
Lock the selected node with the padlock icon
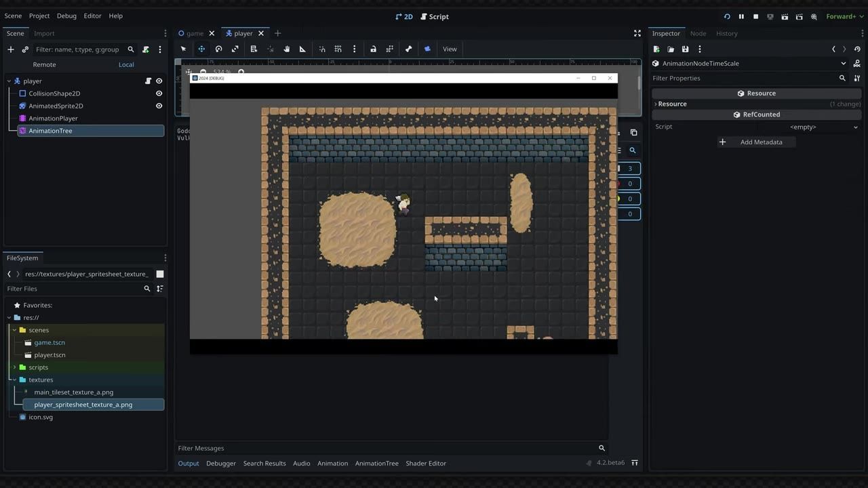coord(373,49)
